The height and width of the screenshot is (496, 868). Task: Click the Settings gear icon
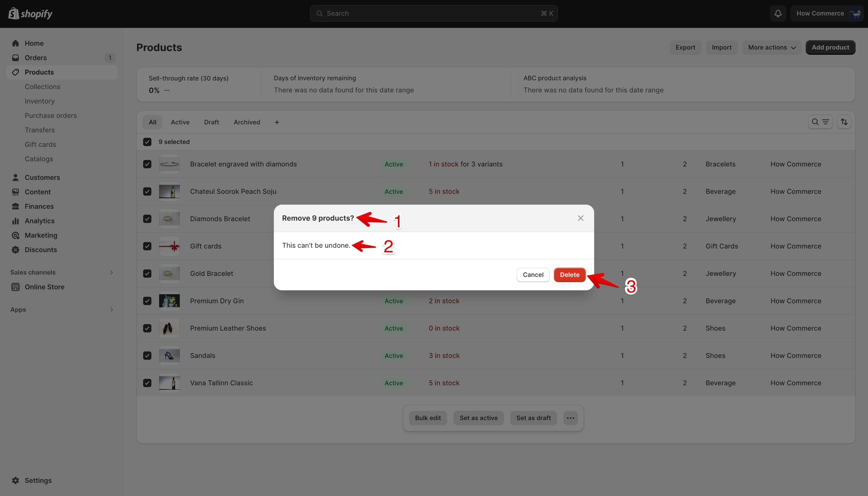click(x=15, y=480)
